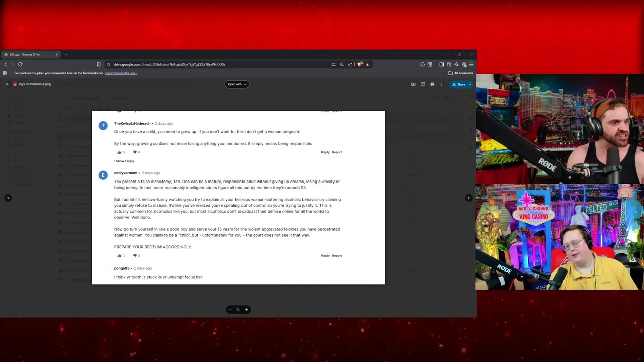Click the add to Drive folder icon

(x=413, y=84)
